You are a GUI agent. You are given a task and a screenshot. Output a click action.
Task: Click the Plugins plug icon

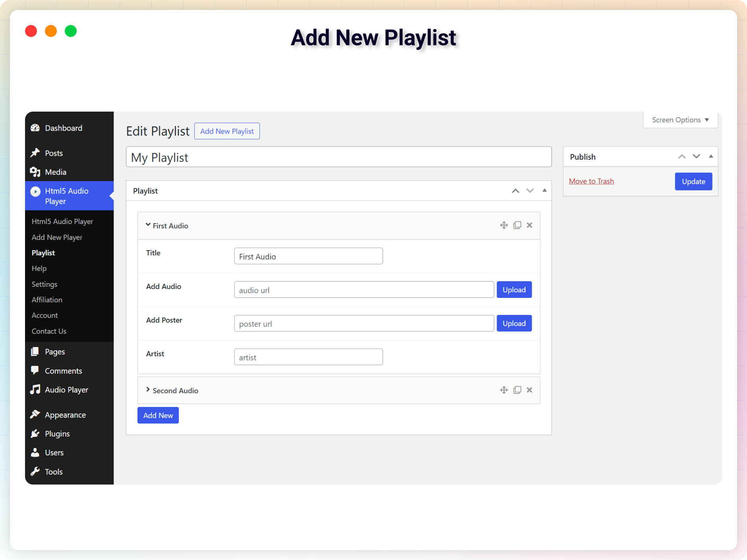point(35,434)
